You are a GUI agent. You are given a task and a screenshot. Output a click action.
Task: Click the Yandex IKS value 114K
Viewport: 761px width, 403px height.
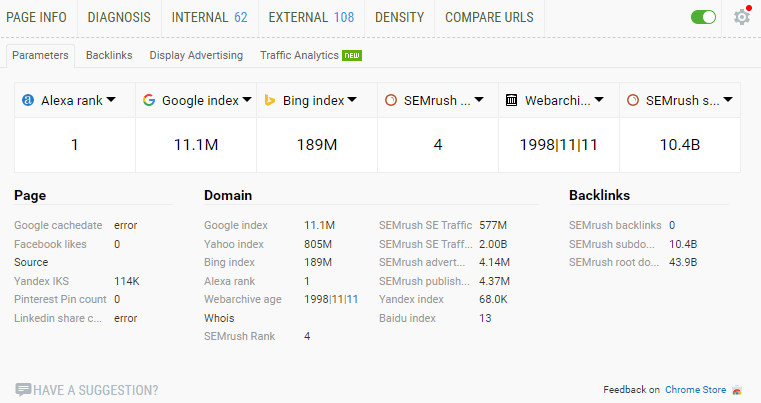coord(127,281)
